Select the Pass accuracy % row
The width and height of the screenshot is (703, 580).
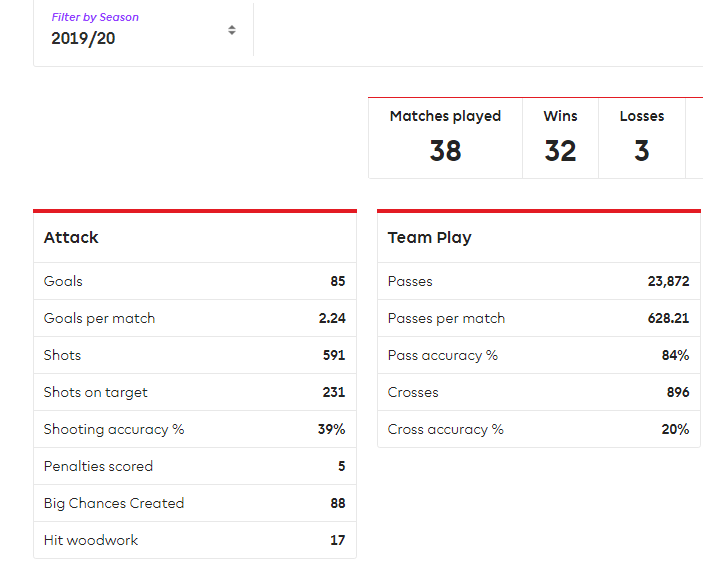(x=538, y=356)
